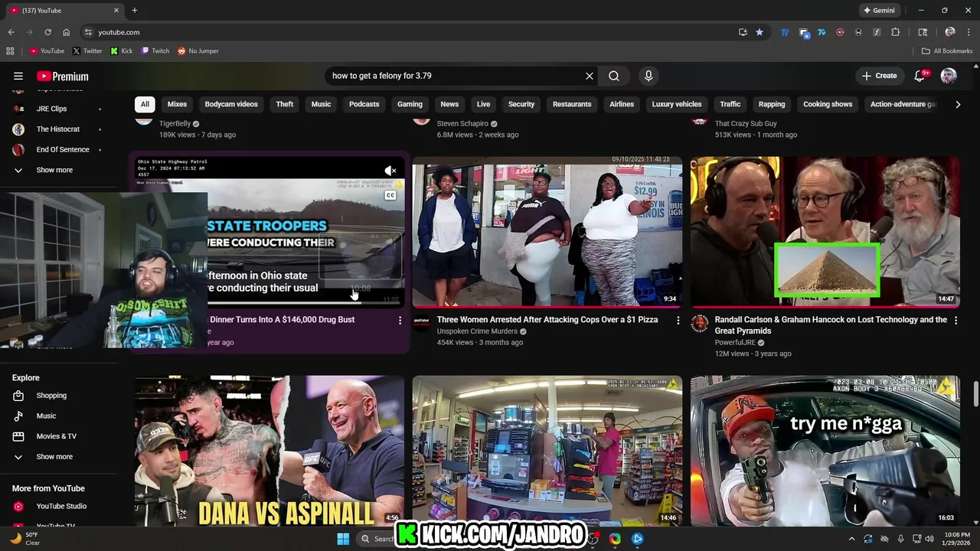Open the notifications bell
This screenshot has width=980, height=551.
click(x=921, y=76)
